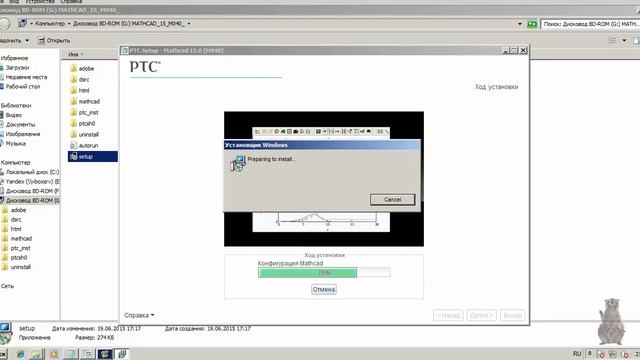Open the view options dropdown arrow in Explorer
Screen dimensions: 640x360
624,40
